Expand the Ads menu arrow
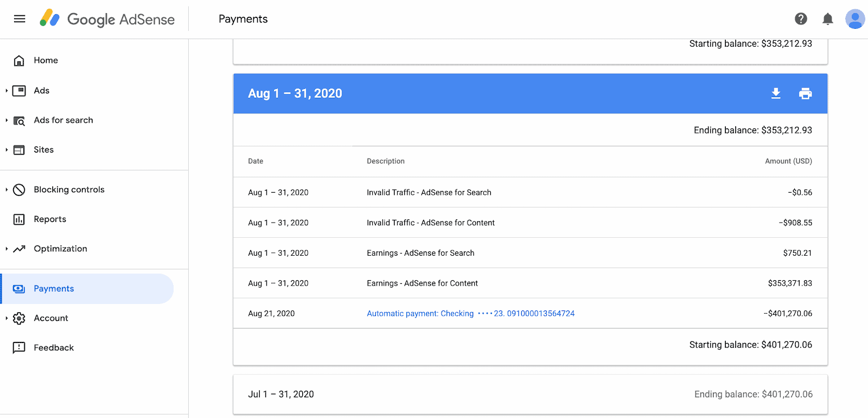 [7, 91]
